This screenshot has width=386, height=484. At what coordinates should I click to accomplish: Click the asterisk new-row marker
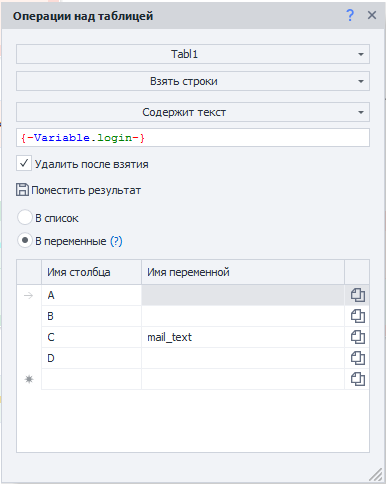(29, 379)
